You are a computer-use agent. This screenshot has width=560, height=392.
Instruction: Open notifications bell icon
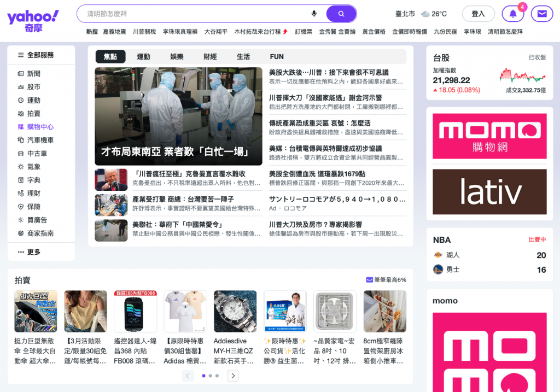pos(513,14)
